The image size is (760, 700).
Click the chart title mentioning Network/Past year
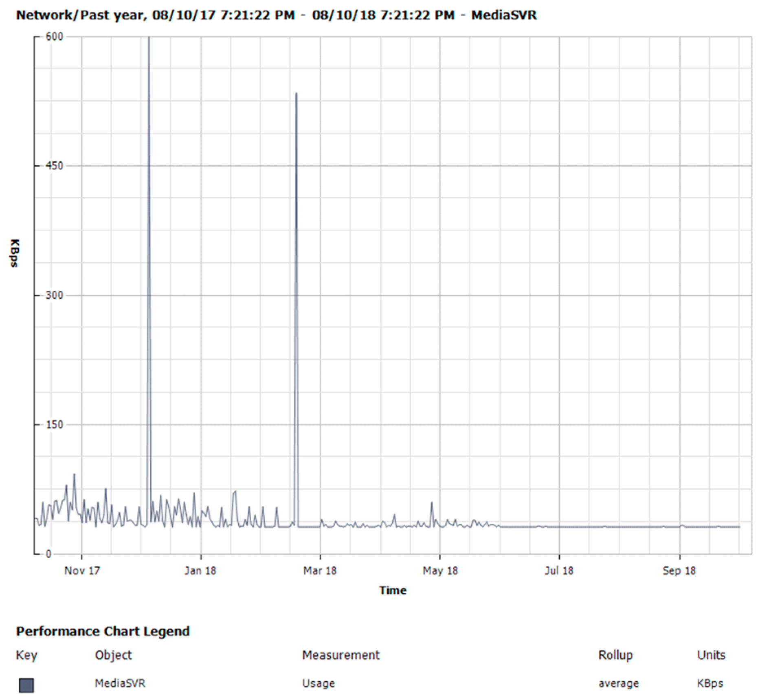tap(276, 15)
